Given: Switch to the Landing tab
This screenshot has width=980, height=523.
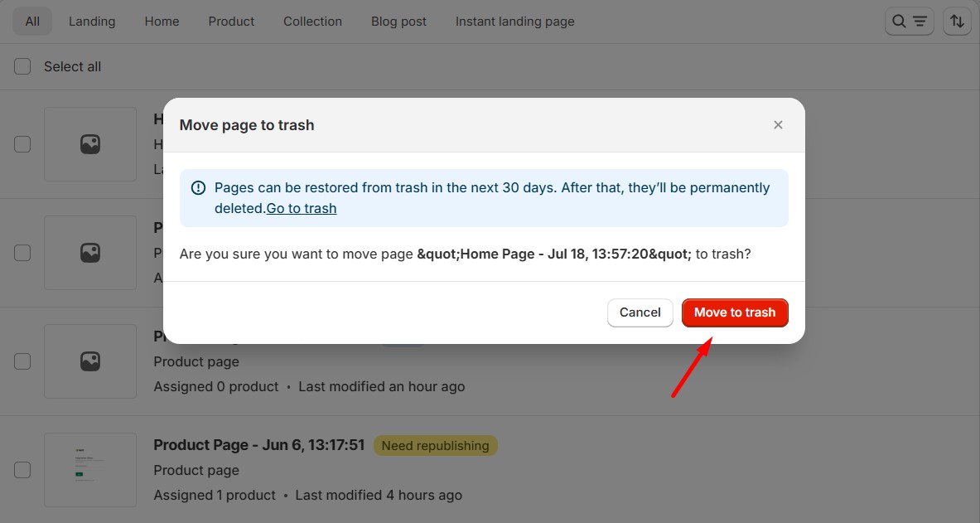Looking at the screenshot, I should (x=92, y=22).
